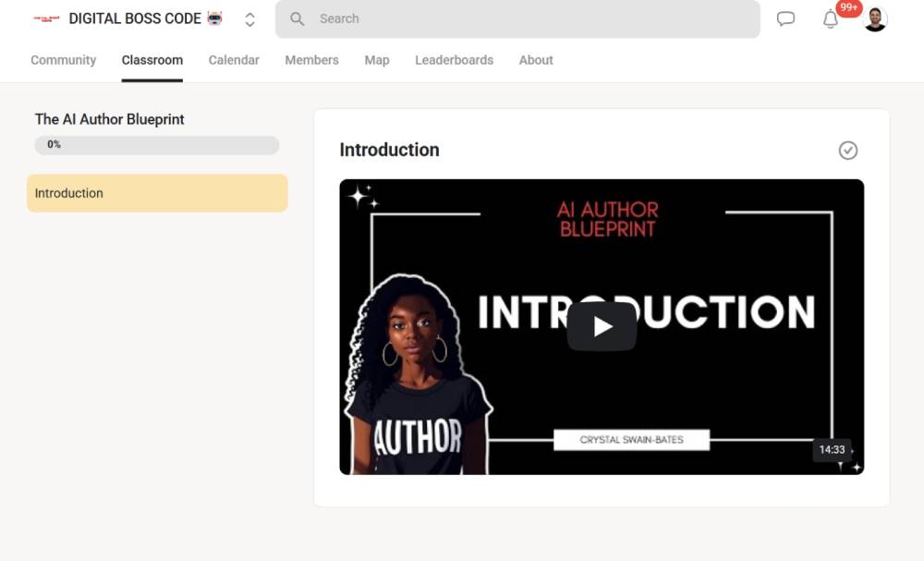
Task: Navigate to the About tab
Action: pos(536,60)
